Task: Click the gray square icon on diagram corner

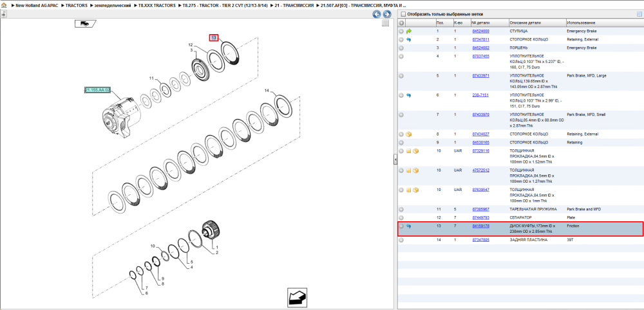Action: [385, 23]
